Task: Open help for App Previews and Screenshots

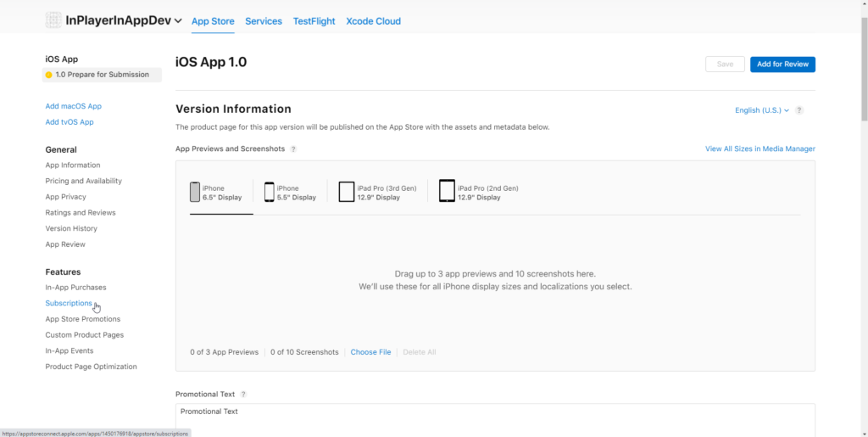Action: [x=293, y=149]
